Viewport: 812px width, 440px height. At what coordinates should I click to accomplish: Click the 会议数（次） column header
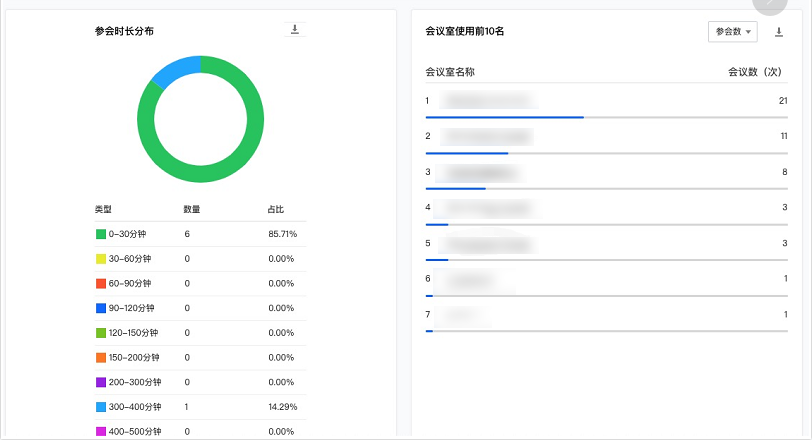(755, 72)
